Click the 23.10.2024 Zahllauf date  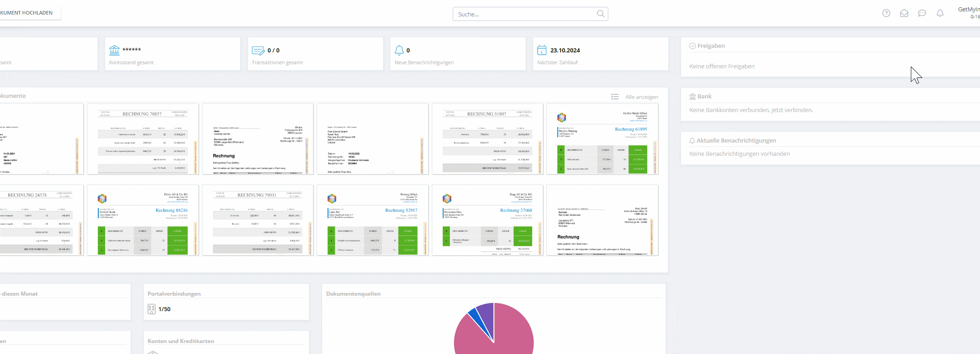(565, 51)
